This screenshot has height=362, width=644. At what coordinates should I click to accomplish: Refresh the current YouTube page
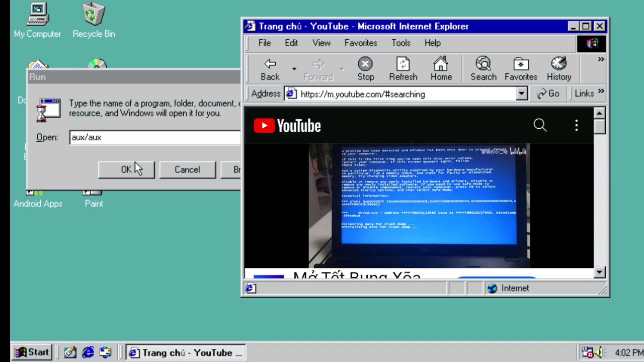pyautogui.click(x=403, y=69)
